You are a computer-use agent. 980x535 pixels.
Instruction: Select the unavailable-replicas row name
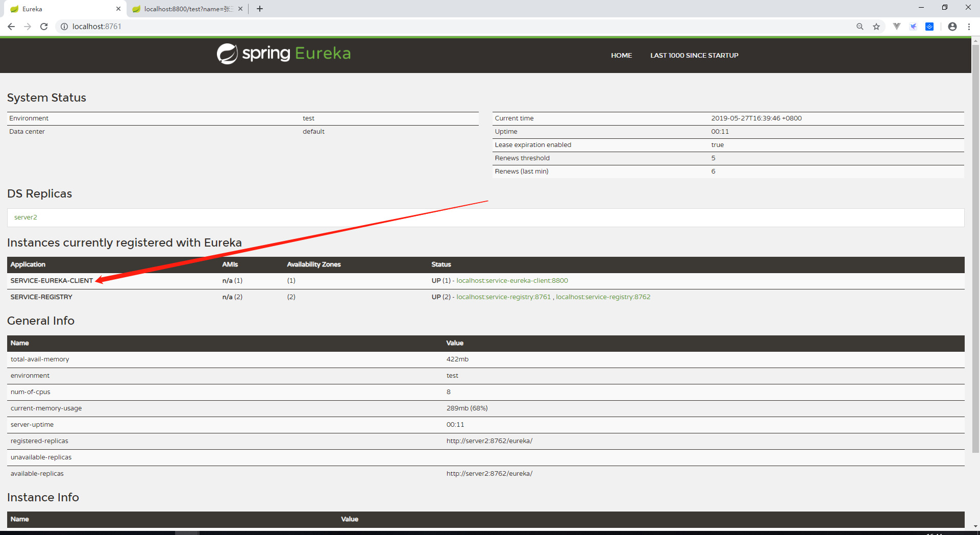coord(41,457)
